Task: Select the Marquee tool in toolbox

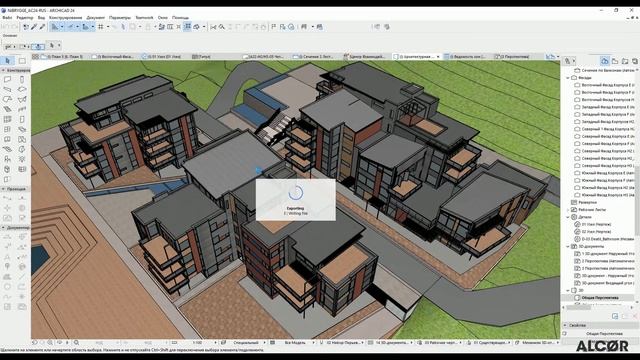Action: (x=22, y=61)
